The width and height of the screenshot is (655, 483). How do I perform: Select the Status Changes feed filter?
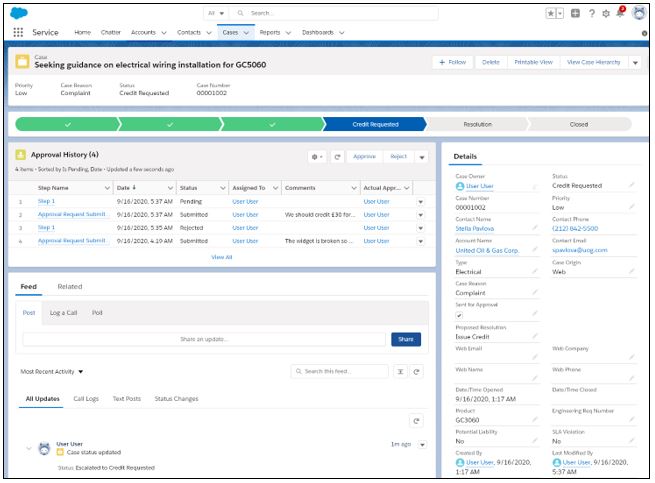pyautogui.click(x=176, y=399)
